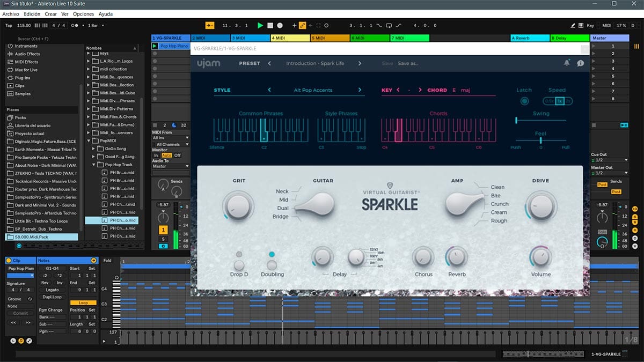
Task: Select the previous ujam preset
Action: click(269, 63)
